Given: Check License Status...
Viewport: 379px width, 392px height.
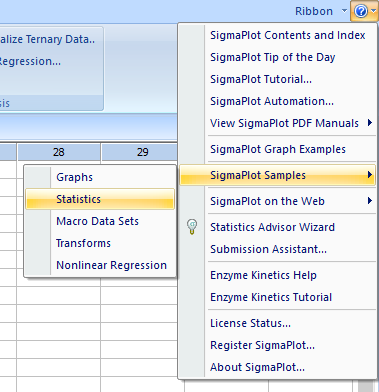Looking at the screenshot, I should (277, 323).
